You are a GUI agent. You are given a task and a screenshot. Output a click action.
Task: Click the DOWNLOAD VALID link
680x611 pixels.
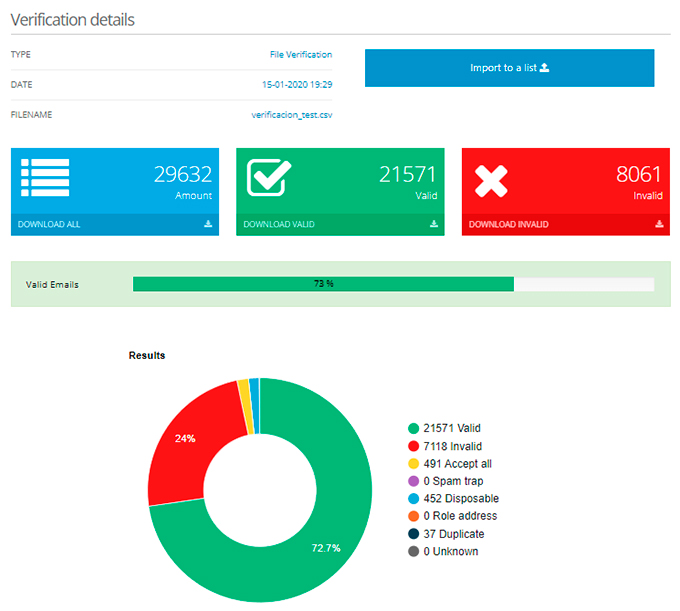pos(279,224)
